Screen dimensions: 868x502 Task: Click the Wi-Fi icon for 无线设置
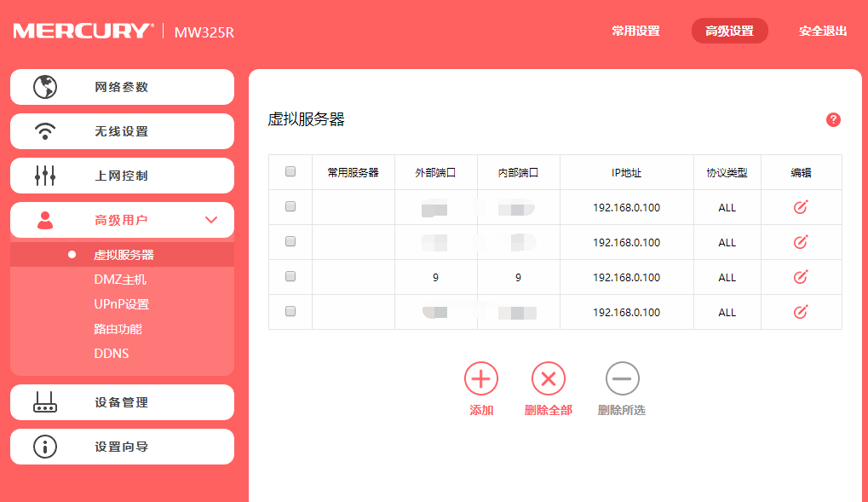point(45,131)
